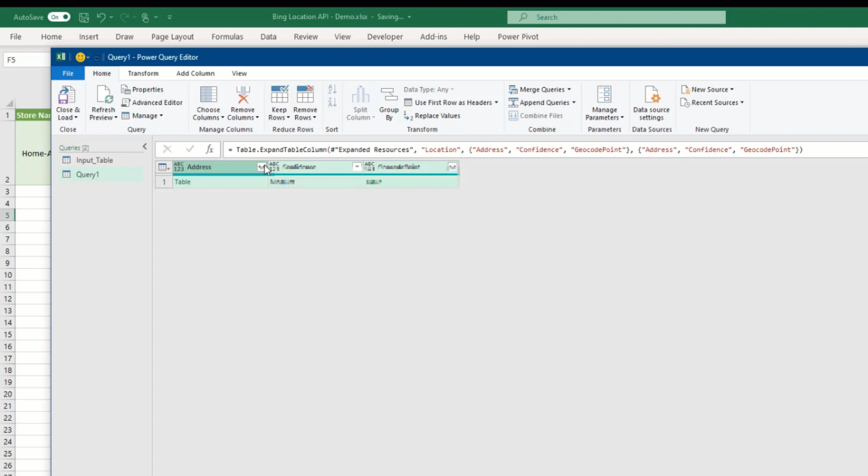Image resolution: width=868 pixels, height=476 pixels.
Task: Expand the GeocodePoint column button
Action: tap(452, 167)
